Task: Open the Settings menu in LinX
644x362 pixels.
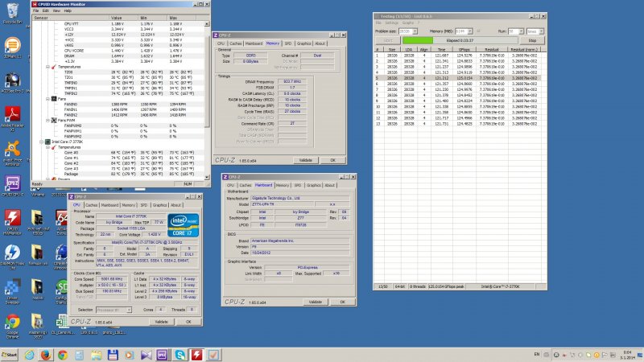Action: click(392, 23)
